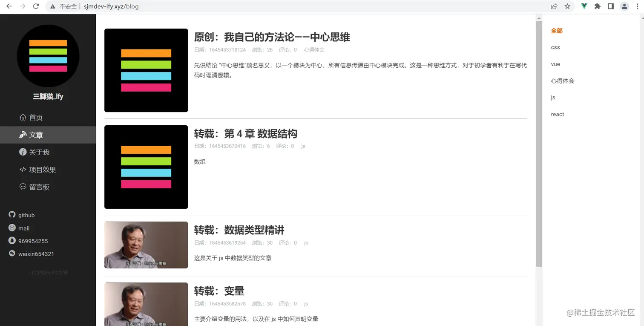Click the 心得体会 tag under 中心思维 article

coord(314,50)
